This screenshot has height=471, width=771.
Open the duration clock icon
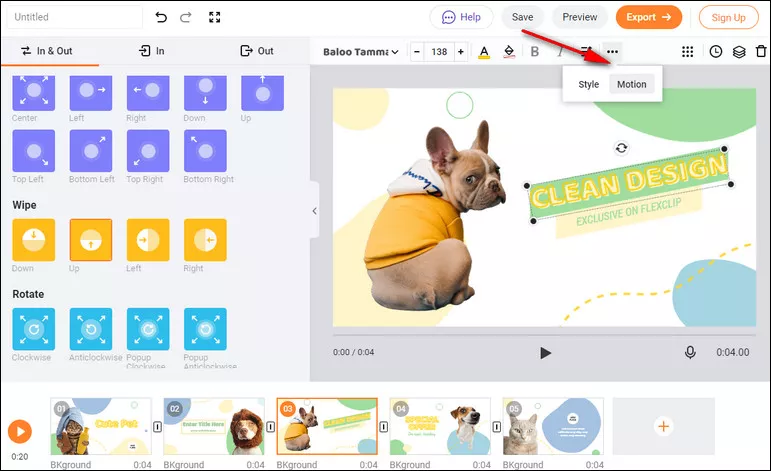pyautogui.click(x=715, y=52)
